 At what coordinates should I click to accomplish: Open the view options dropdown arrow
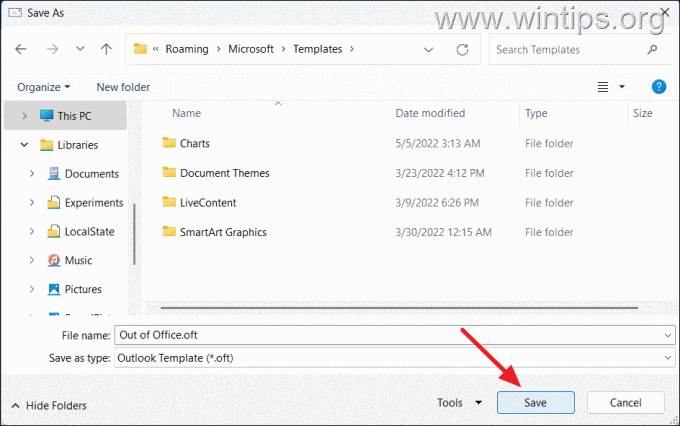622,87
